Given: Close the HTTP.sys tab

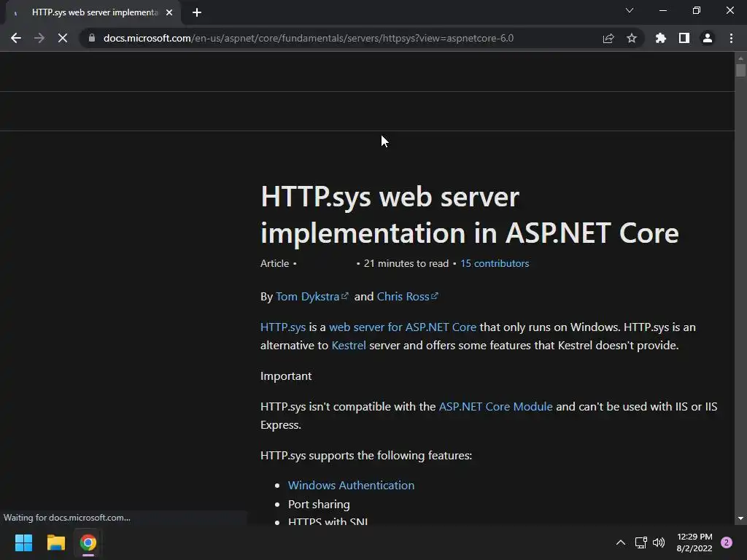Looking at the screenshot, I should click(x=169, y=12).
